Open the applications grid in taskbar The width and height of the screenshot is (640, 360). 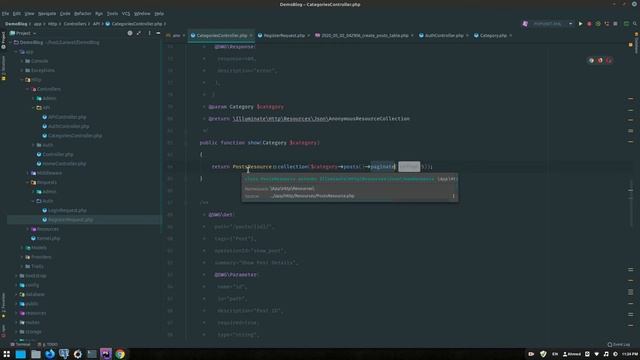pyautogui.click(x=7, y=354)
